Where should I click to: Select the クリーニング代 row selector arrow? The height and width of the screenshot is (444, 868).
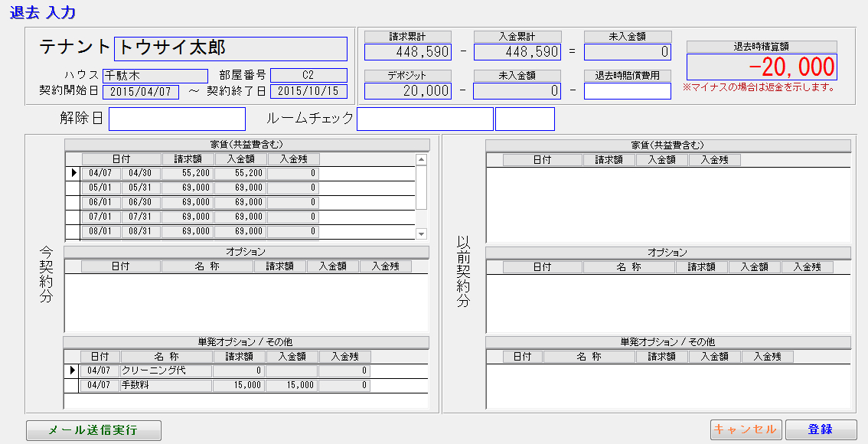click(x=73, y=371)
